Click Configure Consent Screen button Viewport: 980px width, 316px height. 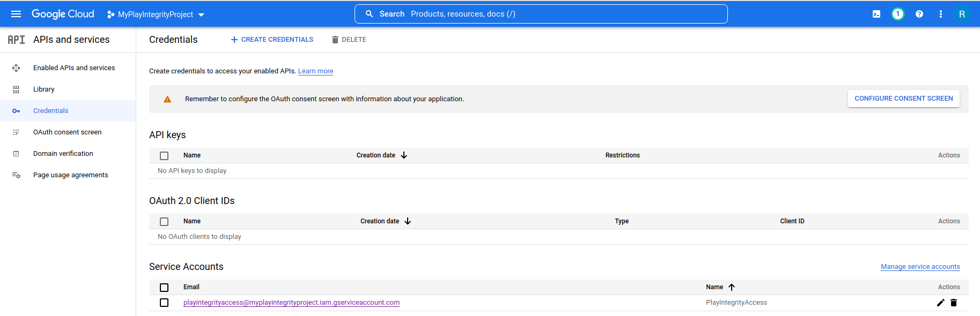coord(903,99)
